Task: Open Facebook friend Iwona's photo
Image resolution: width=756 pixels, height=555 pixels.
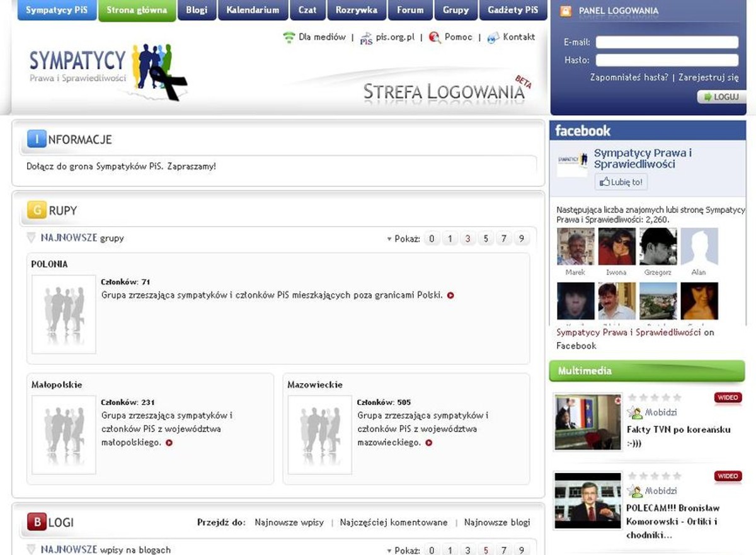Action: coord(617,246)
